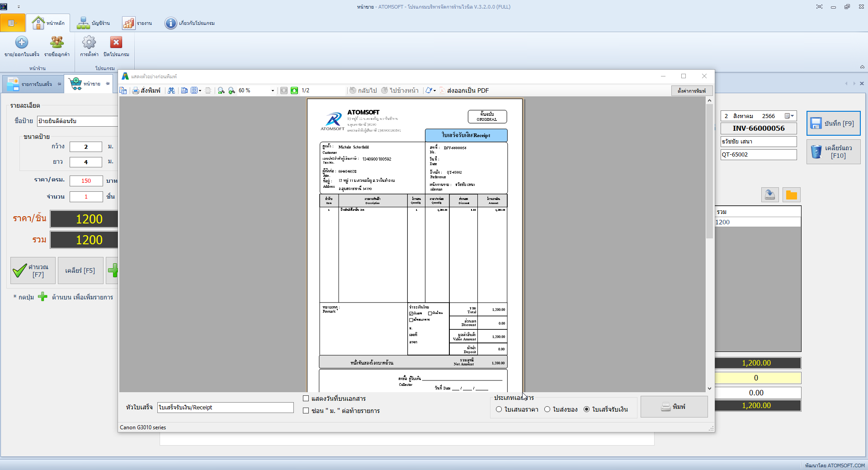Select ใบเสนอราคา radio button
The image size is (868, 470).
point(499,409)
